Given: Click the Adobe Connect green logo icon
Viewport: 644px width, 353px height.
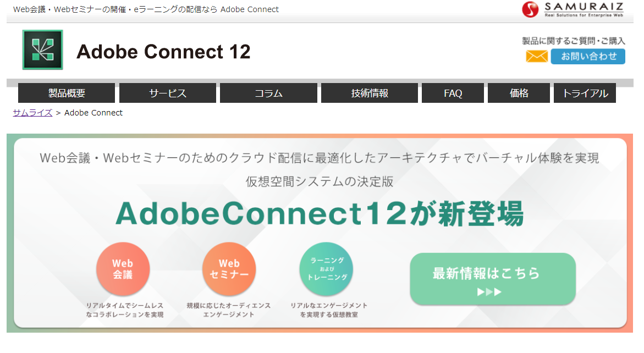Looking at the screenshot, I should [x=43, y=49].
